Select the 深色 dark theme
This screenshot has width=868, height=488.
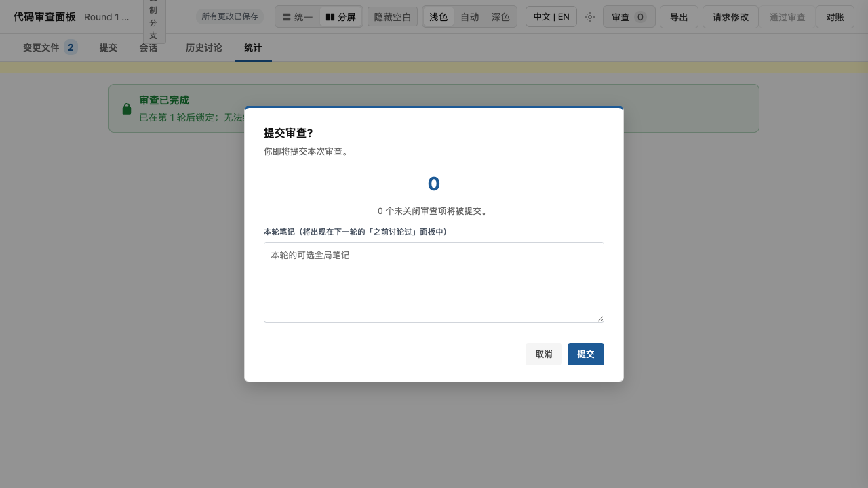point(500,17)
